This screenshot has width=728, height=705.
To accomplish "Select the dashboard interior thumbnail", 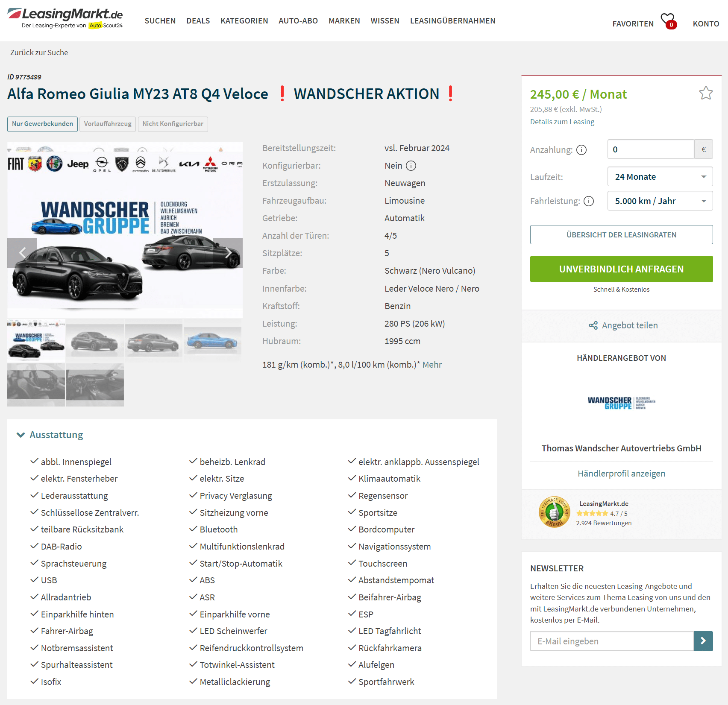I will pos(95,385).
